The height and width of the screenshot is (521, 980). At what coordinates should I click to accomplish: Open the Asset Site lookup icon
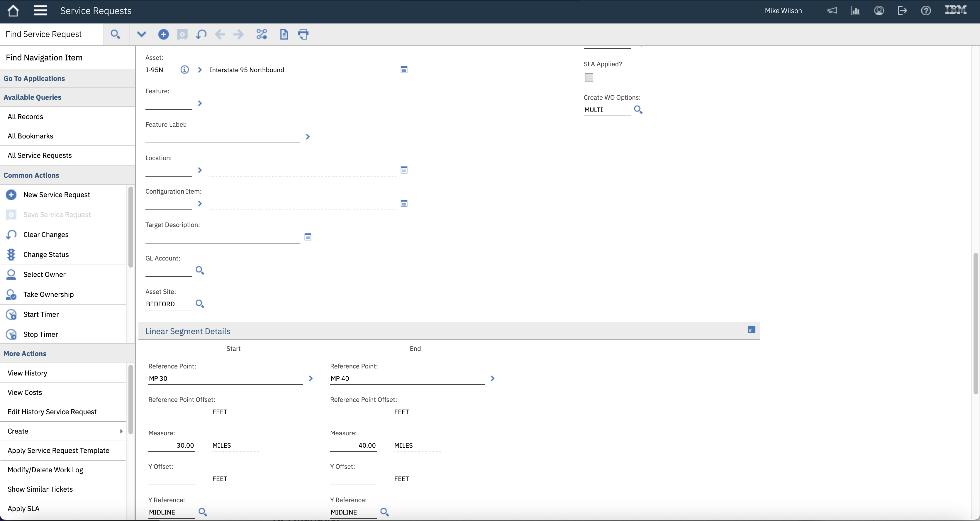click(x=200, y=304)
